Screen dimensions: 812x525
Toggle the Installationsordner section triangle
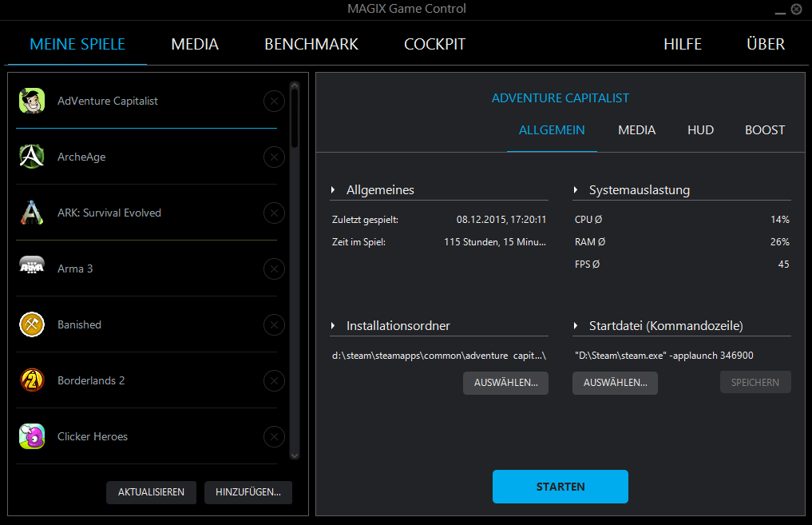pos(333,326)
